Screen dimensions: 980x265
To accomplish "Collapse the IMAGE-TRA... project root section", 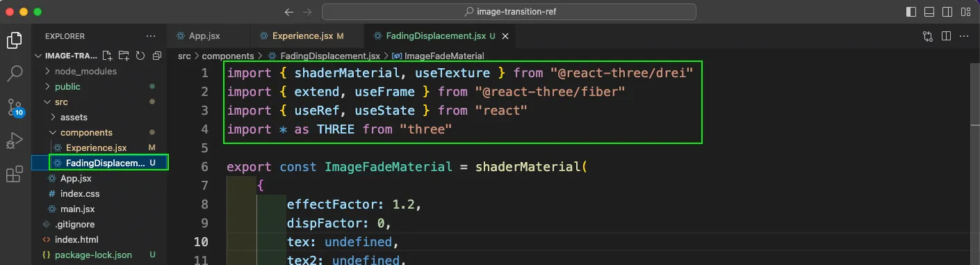I will [68, 56].
